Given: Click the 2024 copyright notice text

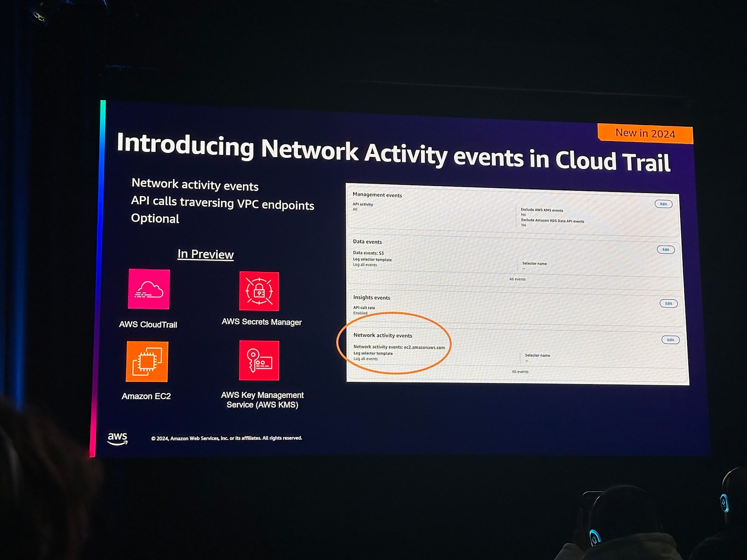Looking at the screenshot, I should (227, 438).
